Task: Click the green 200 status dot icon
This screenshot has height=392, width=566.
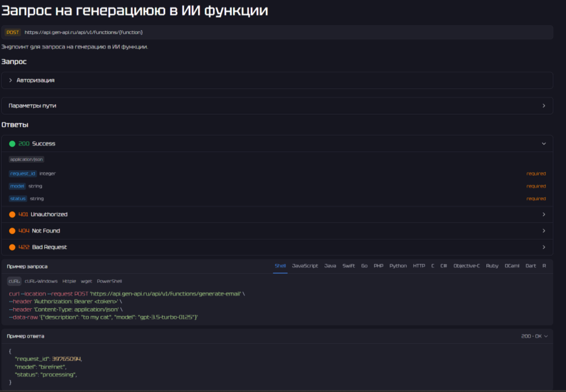Action: [x=12, y=144]
